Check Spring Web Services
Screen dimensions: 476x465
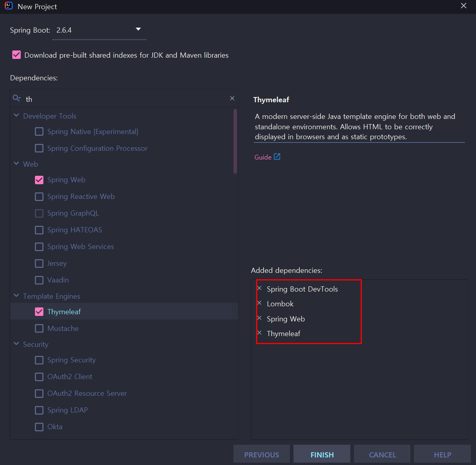point(39,247)
